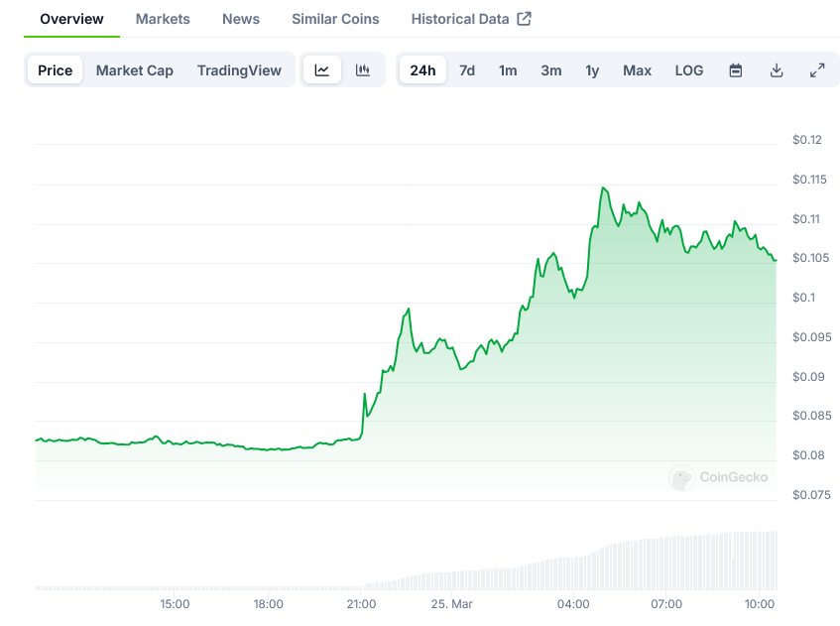Click the 25. Mar date axis label
The width and height of the screenshot is (840, 626).
click(451, 604)
